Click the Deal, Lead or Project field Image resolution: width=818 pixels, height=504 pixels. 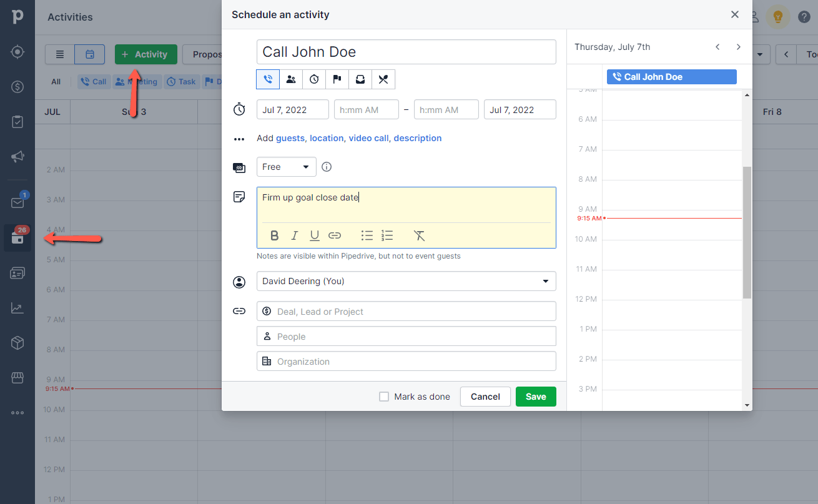[x=407, y=311]
